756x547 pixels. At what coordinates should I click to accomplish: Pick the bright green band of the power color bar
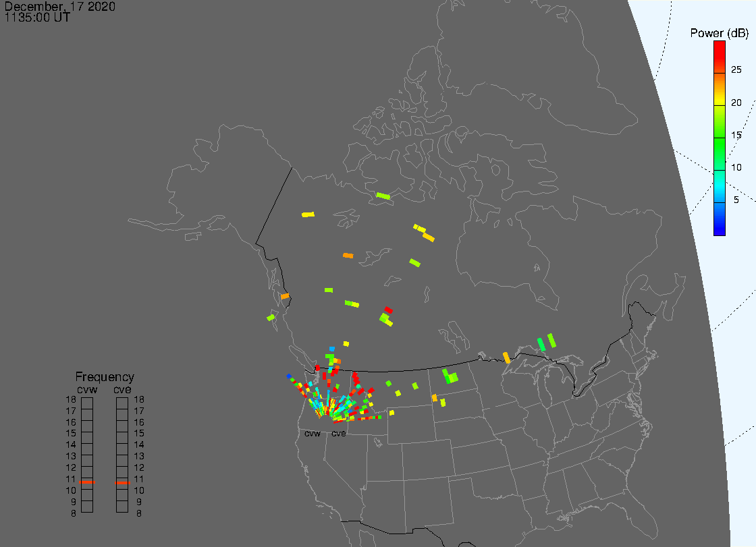pyautogui.click(x=720, y=154)
